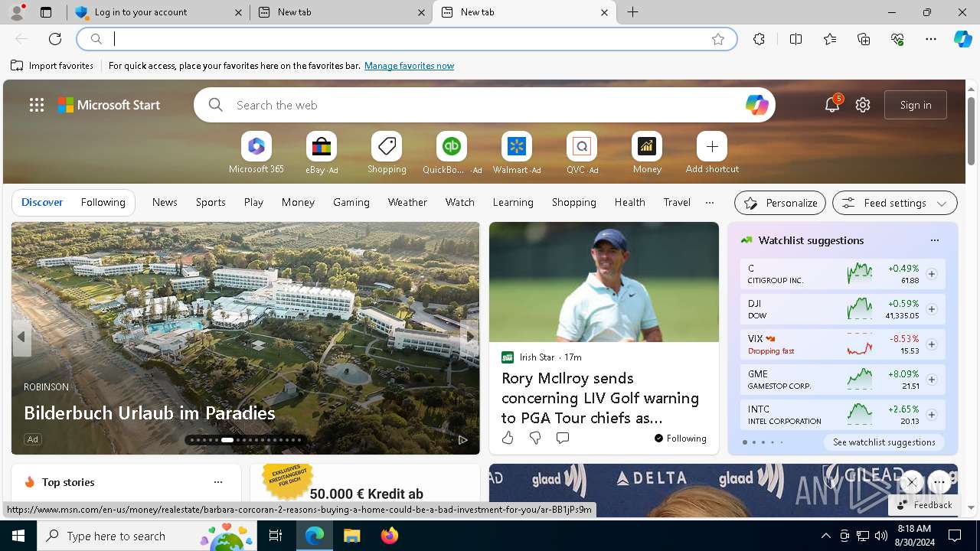This screenshot has height=551, width=980.
Task: Add DOW to watchlist
Action: click(x=931, y=309)
